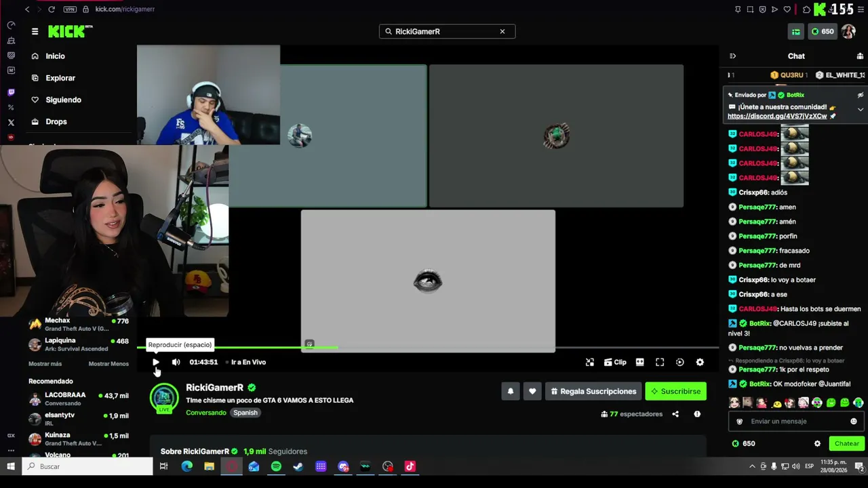Open the emoji picker in chat input
Viewport: 868px width, 488px height.
(854, 422)
